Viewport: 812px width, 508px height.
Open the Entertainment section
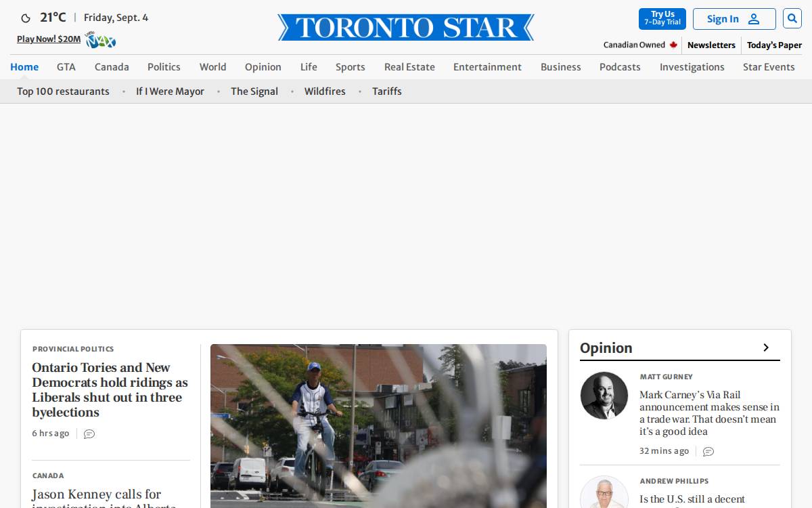click(x=487, y=67)
